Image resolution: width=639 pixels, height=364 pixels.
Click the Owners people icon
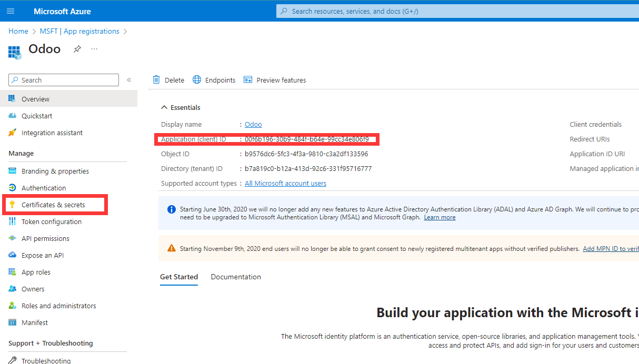click(12, 289)
